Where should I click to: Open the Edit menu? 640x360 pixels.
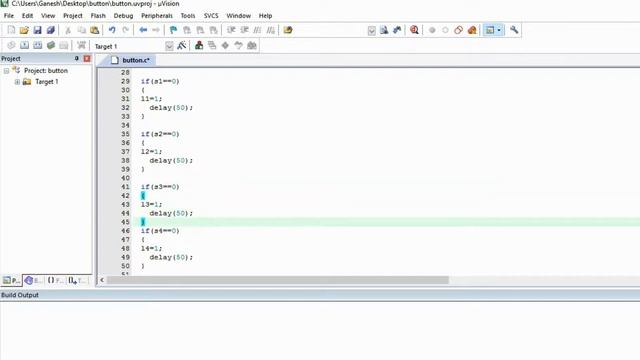[27, 16]
